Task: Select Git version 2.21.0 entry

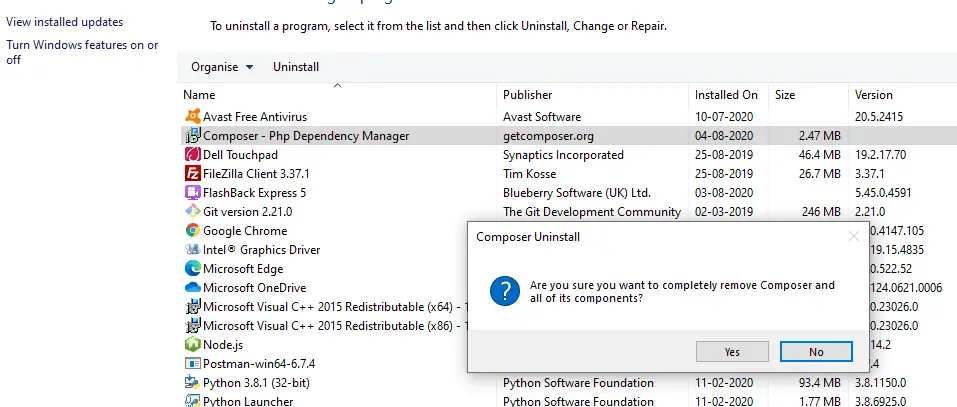Action: pos(248,212)
